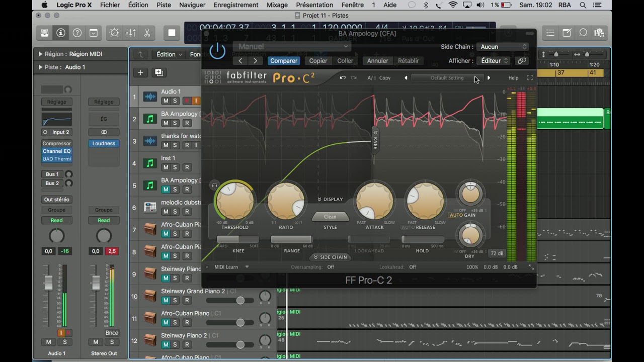Screen dimensions: 644x362
Task: Enable input monitoring on Audio 1 track
Action: click(x=196, y=101)
